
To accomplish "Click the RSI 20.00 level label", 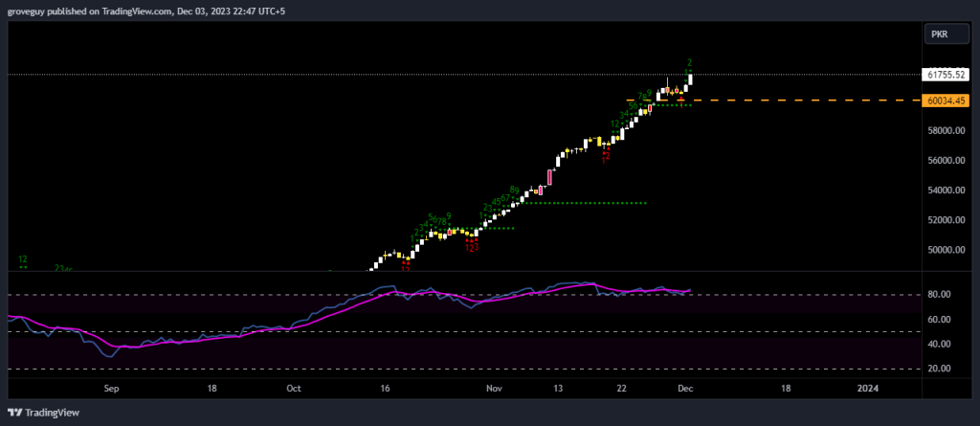I will 940,369.
